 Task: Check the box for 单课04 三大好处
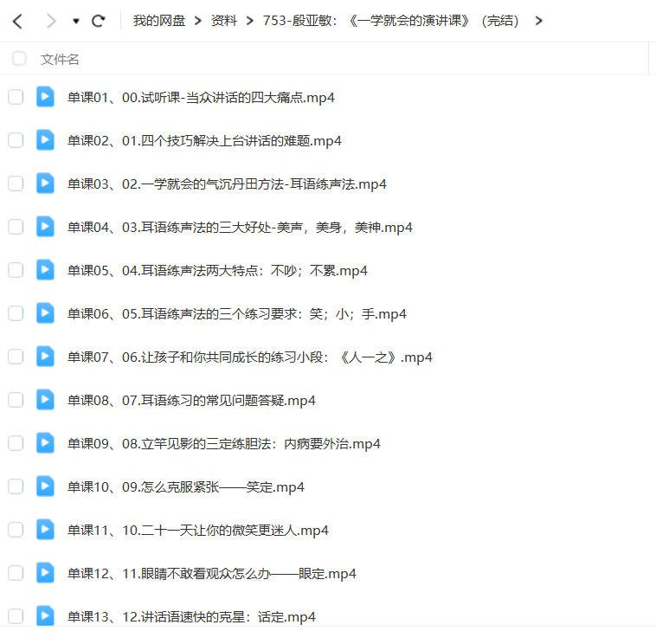(x=16, y=227)
